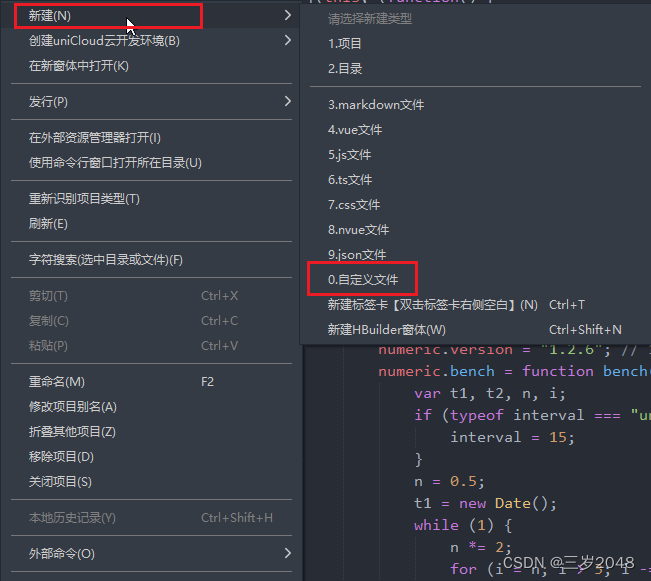
Task: Click code line 'n *= 2;'
Action: click(481, 547)
